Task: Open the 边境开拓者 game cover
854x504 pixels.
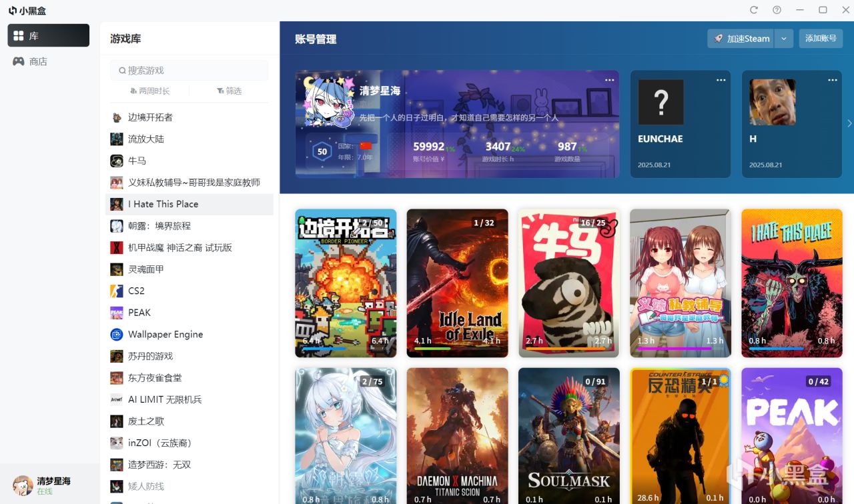Action: (346, 283)
